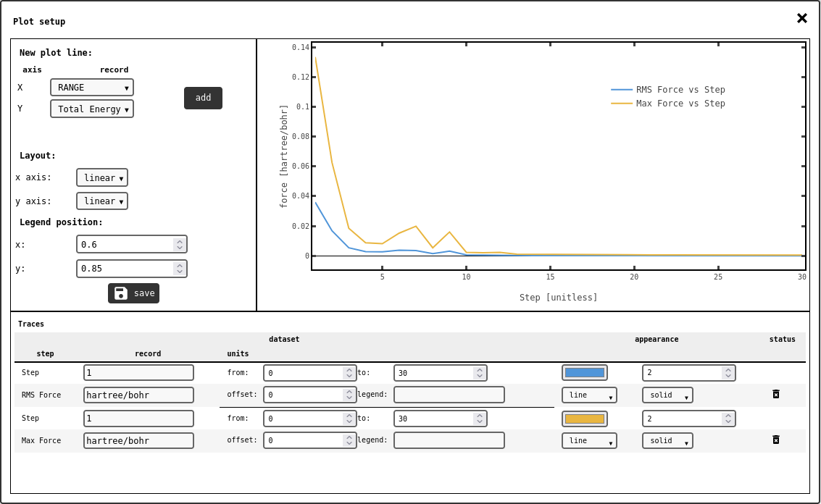Close the Plot setup dialog
The height and width of the screenshot is (504, 821).
pos(801,18)
